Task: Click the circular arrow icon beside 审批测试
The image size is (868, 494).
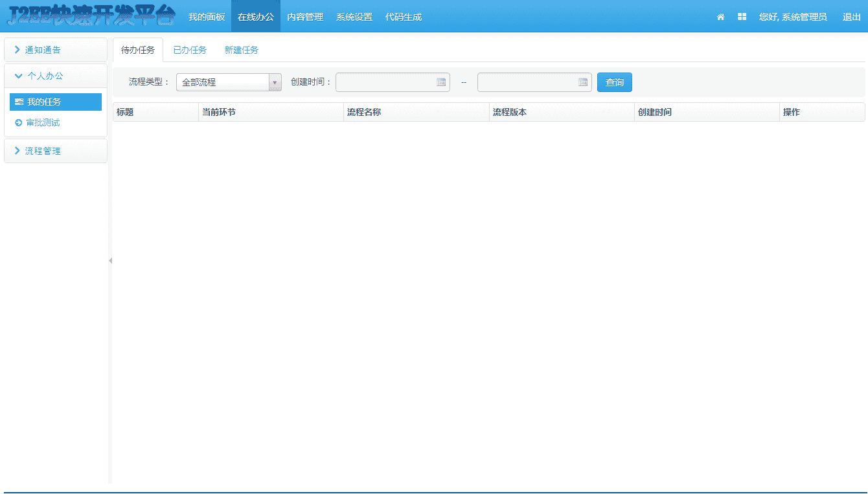Action: pyautogui.click(x=17, y=122)
